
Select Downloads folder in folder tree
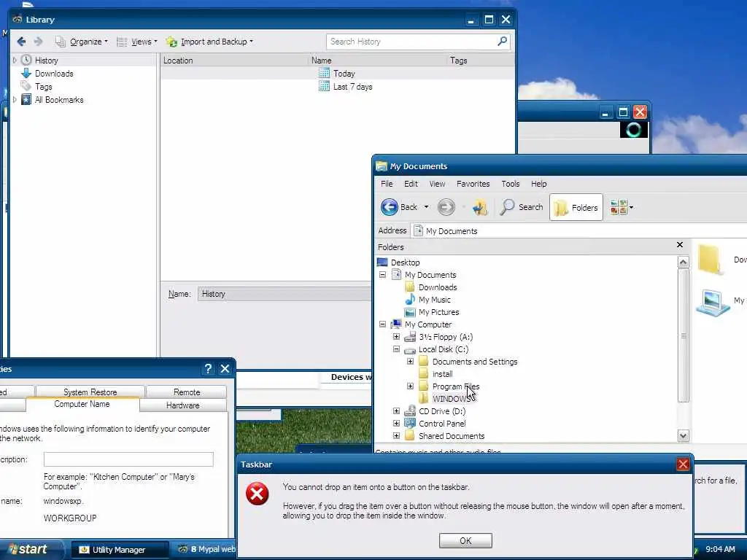[x=438, y=287]
